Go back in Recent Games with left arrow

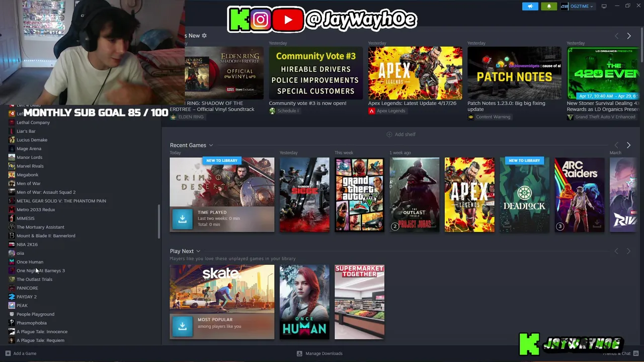(x=616, y=145)
